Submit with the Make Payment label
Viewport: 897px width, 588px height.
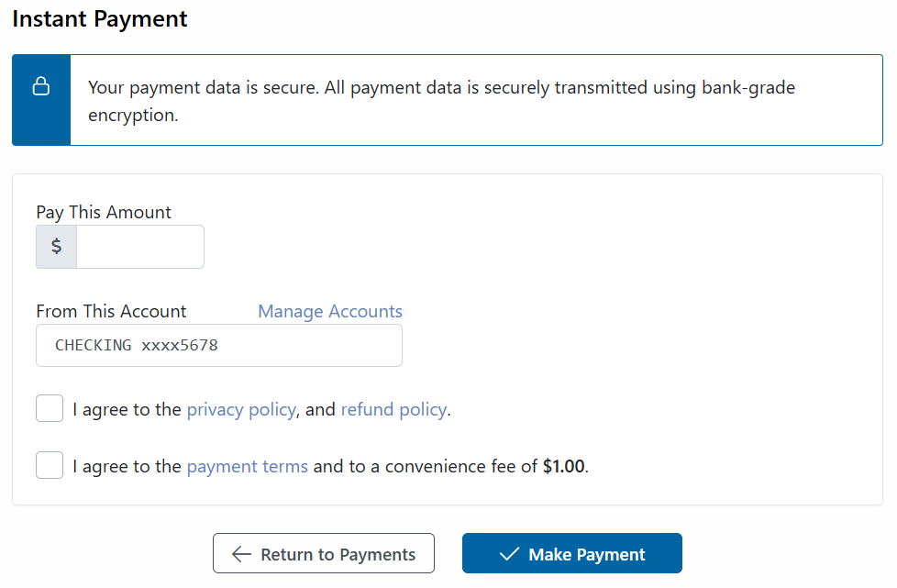click(x=587, y=555)
